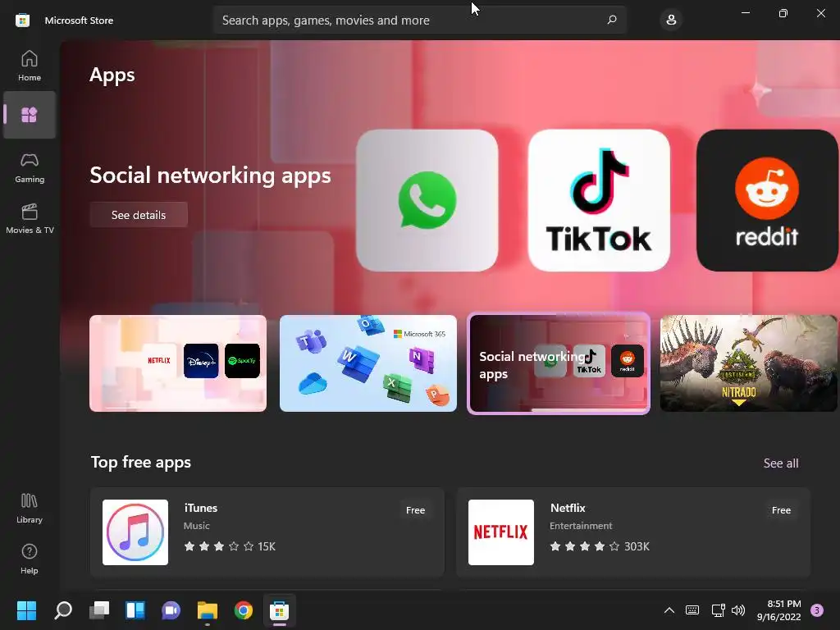Select the Nitrado game banner thumbnail

pos(748,363)
